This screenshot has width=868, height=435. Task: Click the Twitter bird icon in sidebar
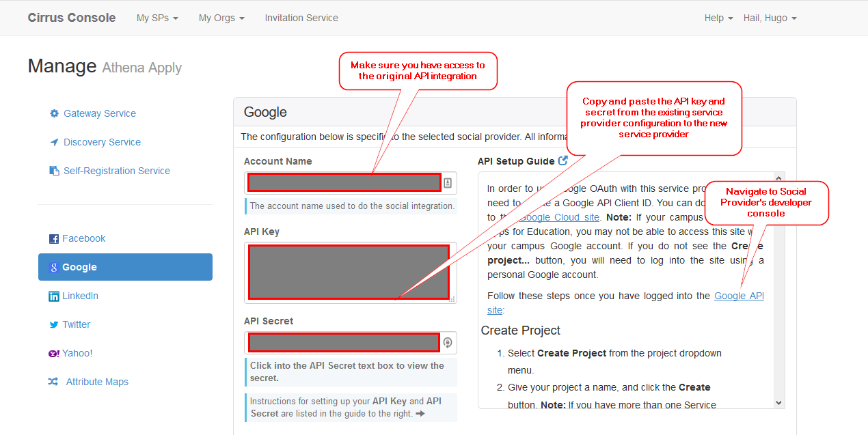pos(54,325)
